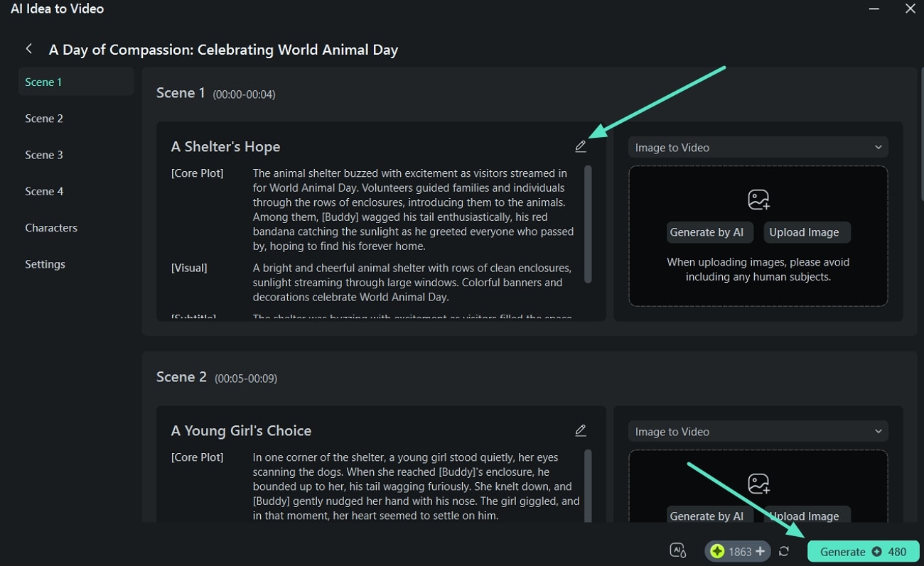Click the Scene 1 visual description paragraph
924x566 pixels.
(412, 283)
